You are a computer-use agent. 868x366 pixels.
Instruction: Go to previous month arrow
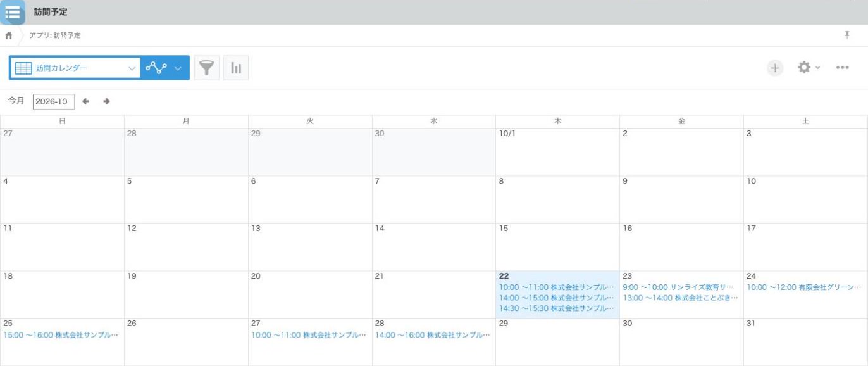(x=86, y=101)
